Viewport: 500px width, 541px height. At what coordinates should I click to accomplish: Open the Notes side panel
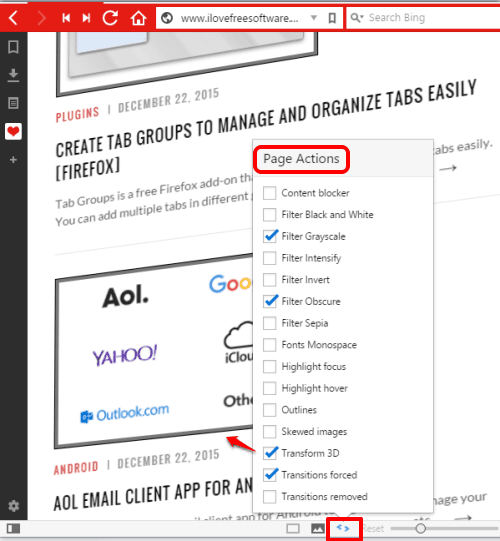[x=13, y=103]
